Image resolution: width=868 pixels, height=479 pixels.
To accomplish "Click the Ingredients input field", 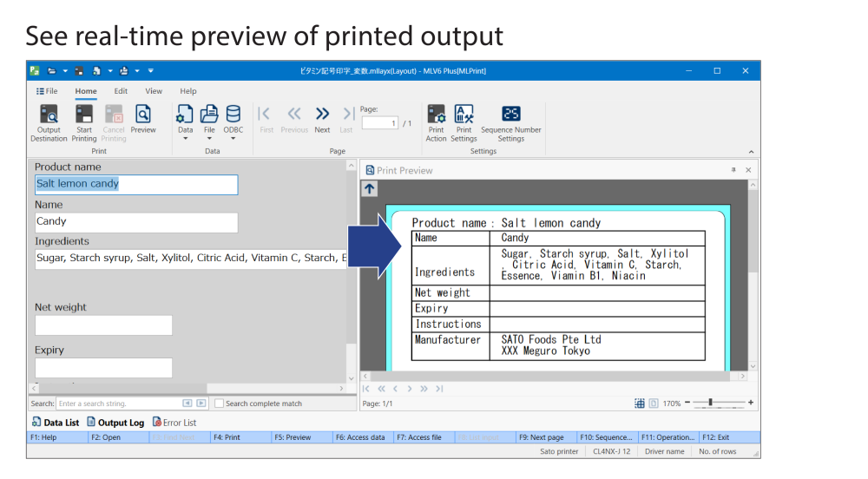I will 191,259.
